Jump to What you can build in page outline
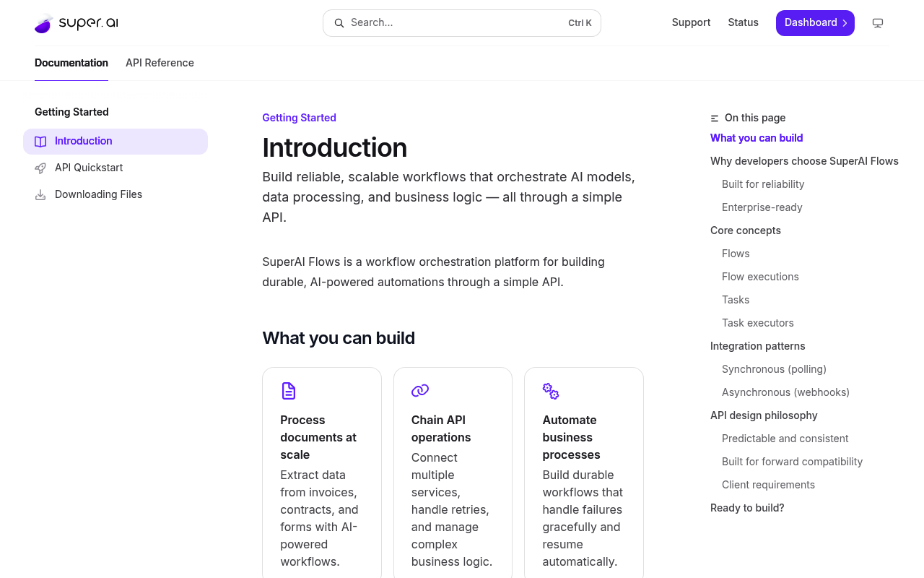The width and height of the screenshot is (924, 578). [x=757, y=138]
